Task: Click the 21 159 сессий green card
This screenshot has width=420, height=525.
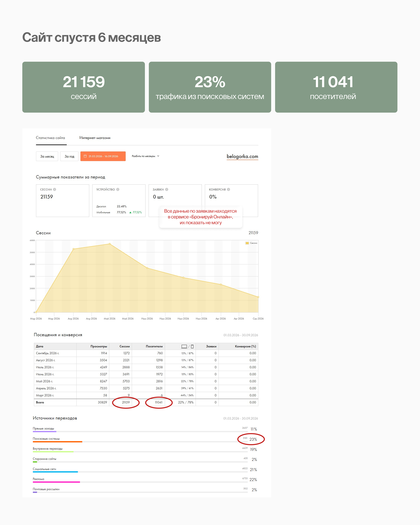Action: point(83,87)
